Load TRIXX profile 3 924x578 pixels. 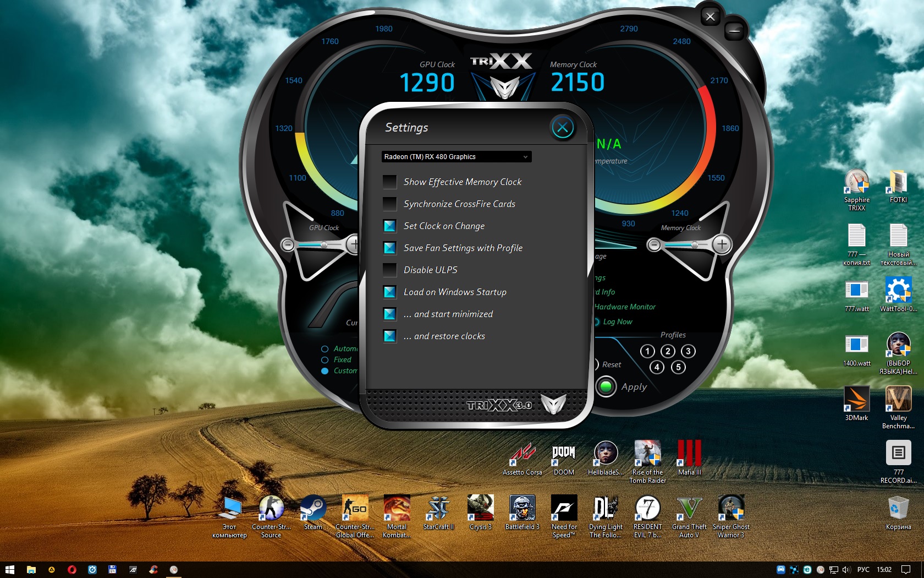[688, 351]
